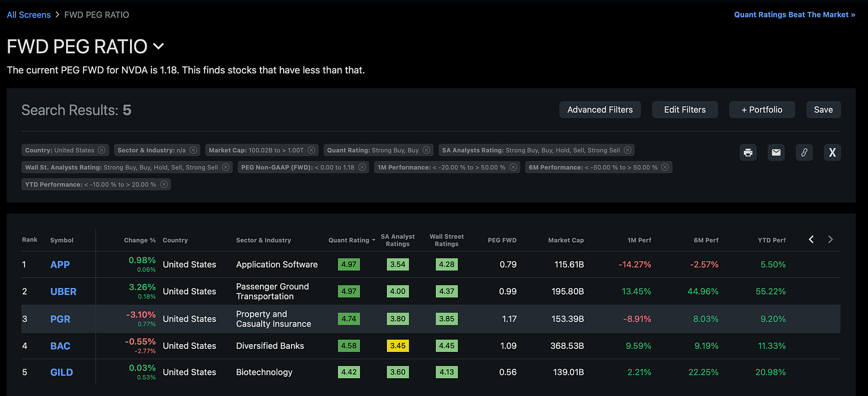The height and width of the screenshot is (396, 868).
Task: Open the APP ticker link
Action: pyautogui.click(x=60, y=265)
